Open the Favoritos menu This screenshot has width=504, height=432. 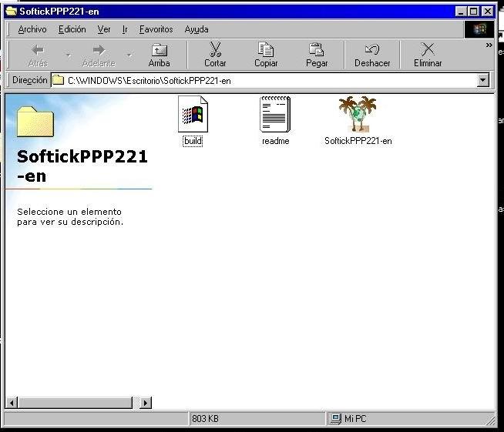pyautogui.click(x=156, y=29)
